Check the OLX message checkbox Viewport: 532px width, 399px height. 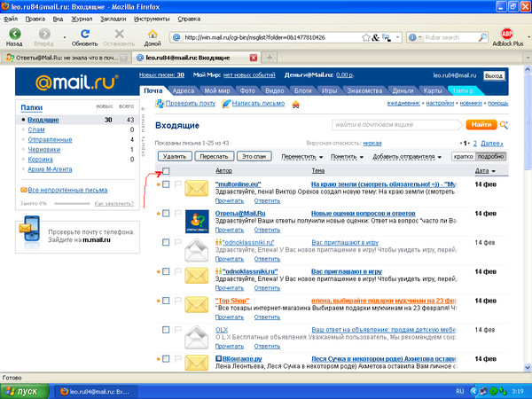166,330
